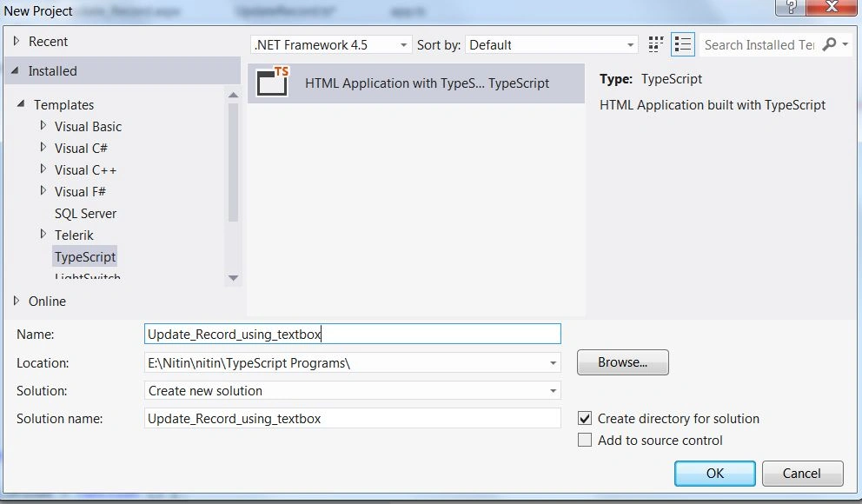
Task: Select the SQL Server template category
Action: [x=85, y=213]
